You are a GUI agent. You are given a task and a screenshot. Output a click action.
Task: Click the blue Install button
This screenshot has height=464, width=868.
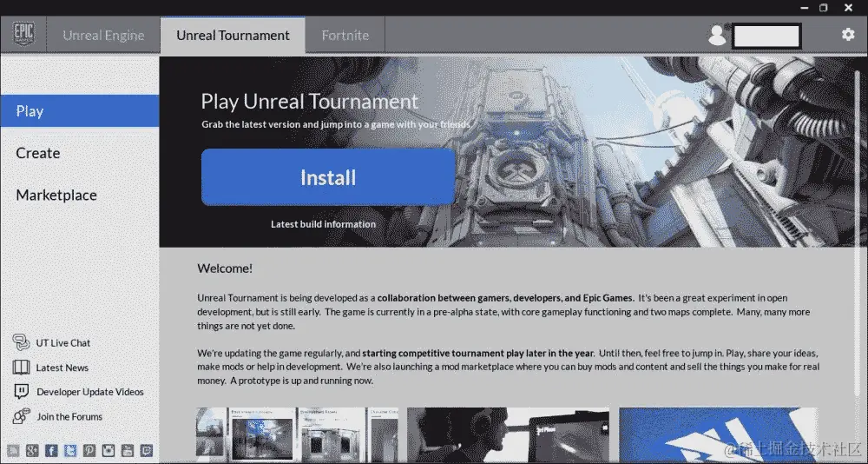click(328, 177)
